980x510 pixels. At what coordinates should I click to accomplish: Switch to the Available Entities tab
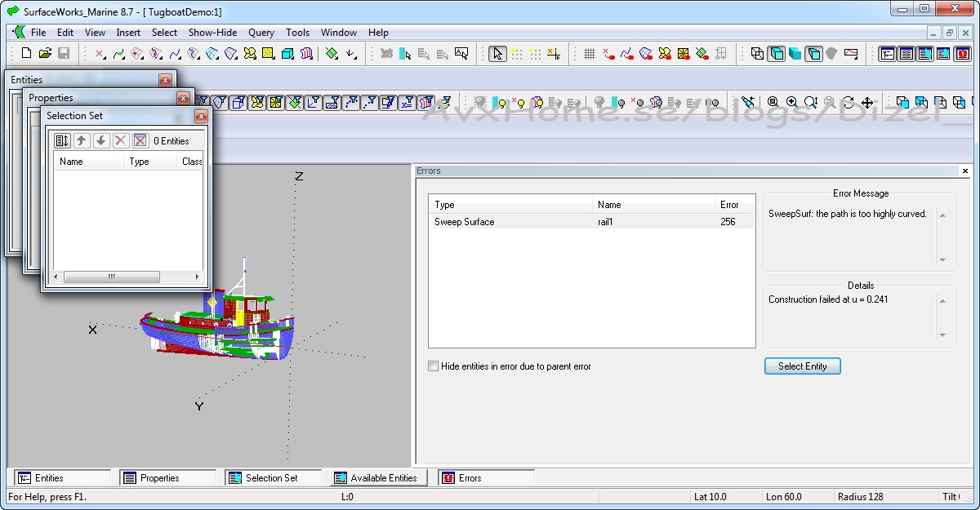[378, 478]
